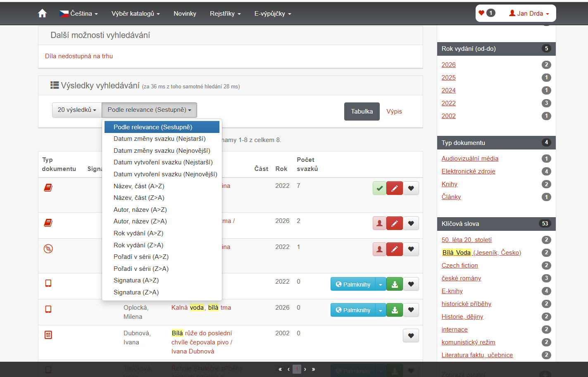Image resolution: width=588 pixels, height=377 pixels.
Task: Open Díla nedostupná na trhu link
Action: pos(79,56)
